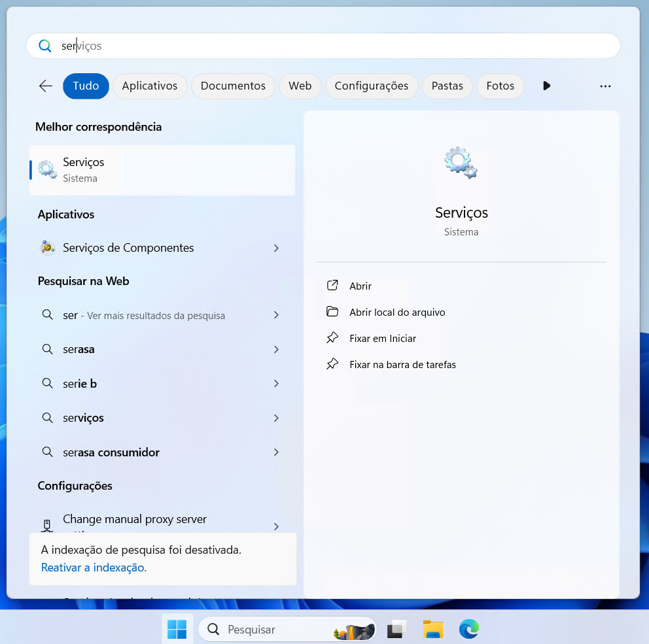Click the Abrir open icon
Screen dimensions: 649x644
(x=332, y=286)
